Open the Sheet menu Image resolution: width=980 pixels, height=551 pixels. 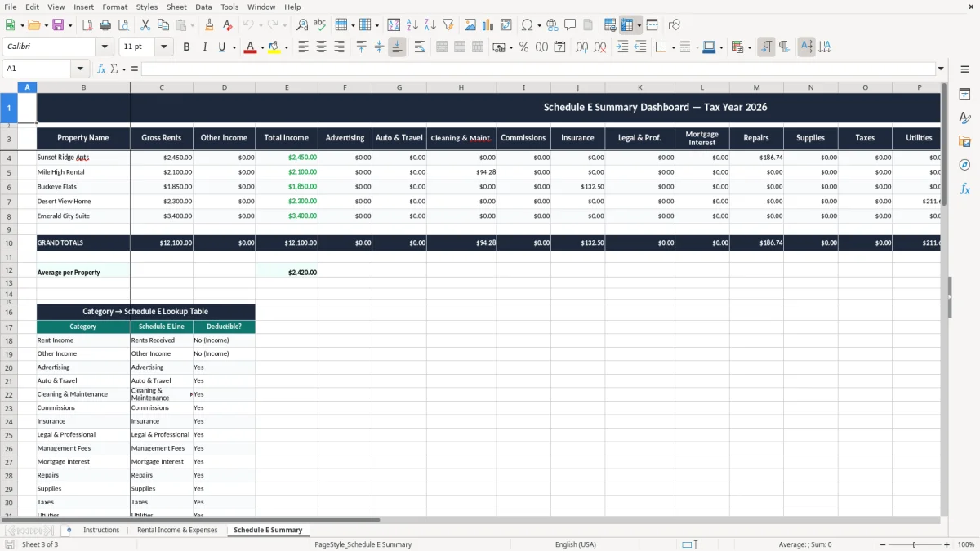click(x=176, y=7)
